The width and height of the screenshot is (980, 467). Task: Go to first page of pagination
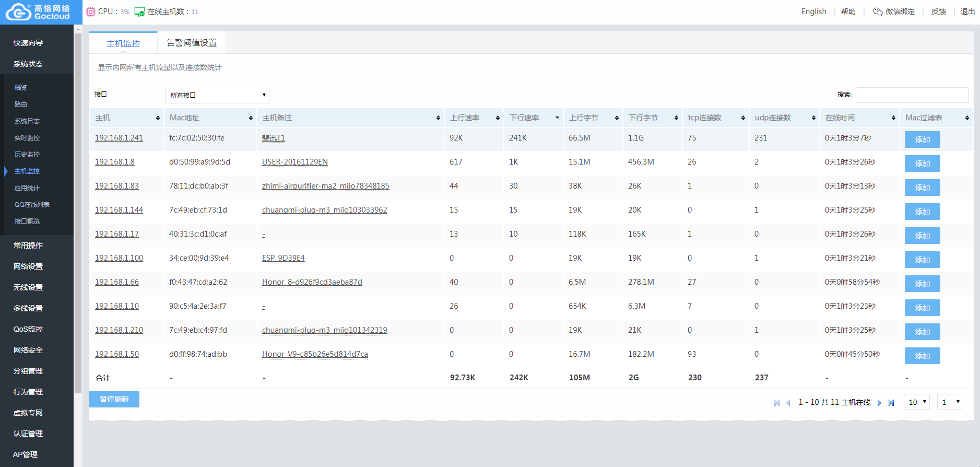click(777, 403)
